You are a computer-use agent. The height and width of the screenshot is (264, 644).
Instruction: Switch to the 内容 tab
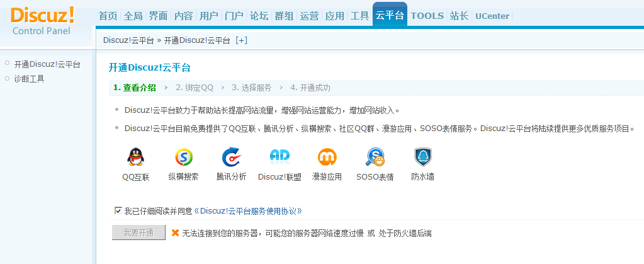(x=183, y=16)
